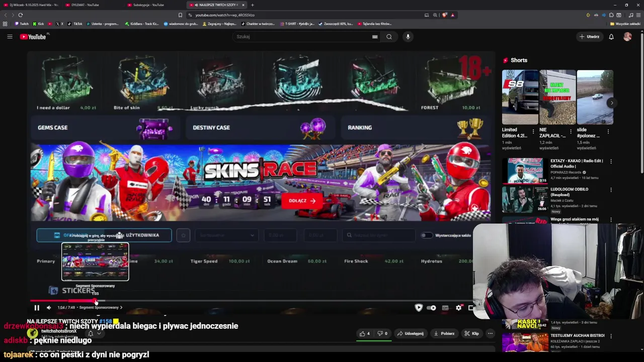Image resolution: width=644 pixels, height=362 pixels.
Task: Open twitchshotsBronX channel name
Action: (59, 331)
